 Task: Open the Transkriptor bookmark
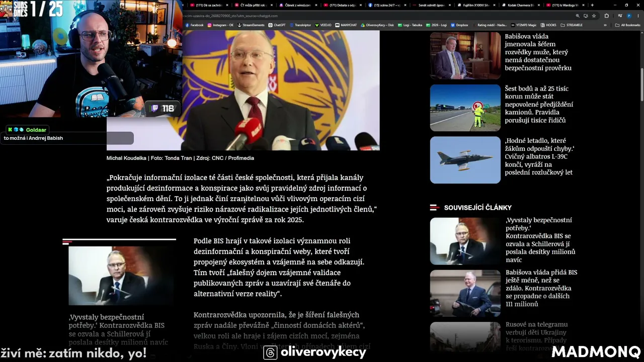300,25
